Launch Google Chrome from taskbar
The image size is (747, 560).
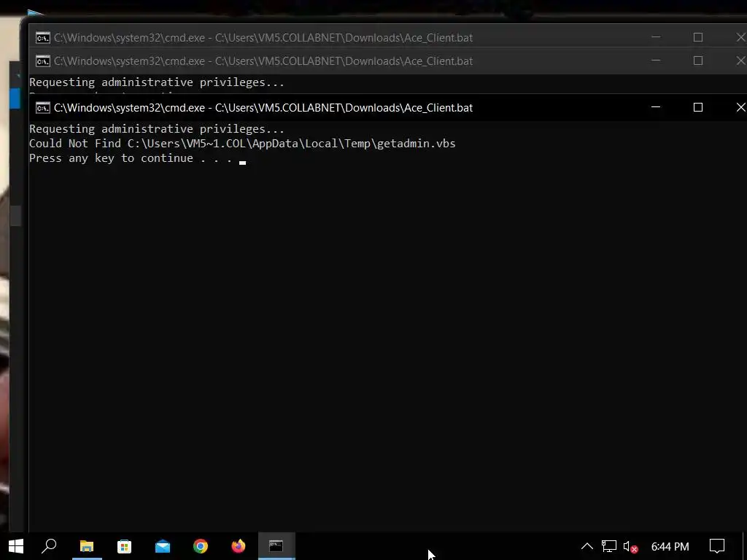[201, 546]
